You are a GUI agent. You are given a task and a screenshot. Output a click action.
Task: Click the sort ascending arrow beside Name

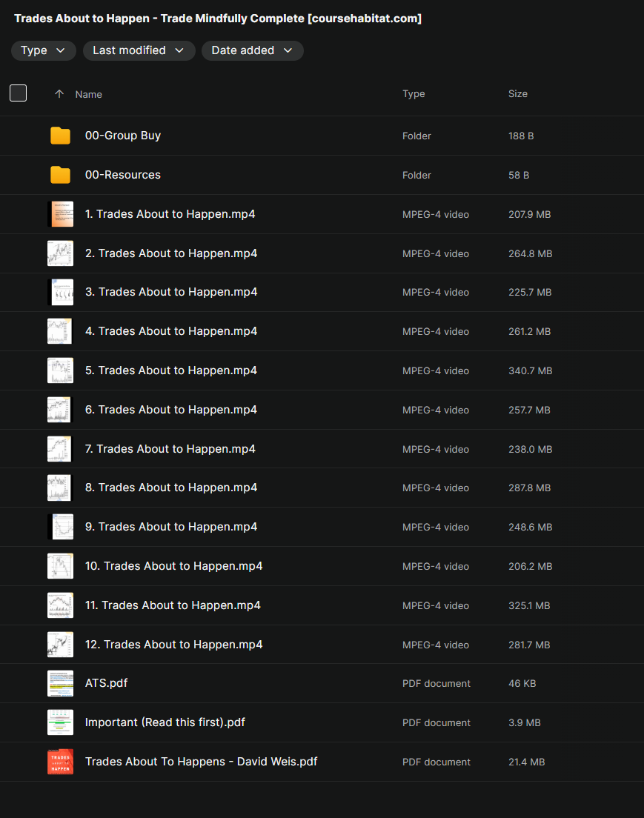(59, 94)
